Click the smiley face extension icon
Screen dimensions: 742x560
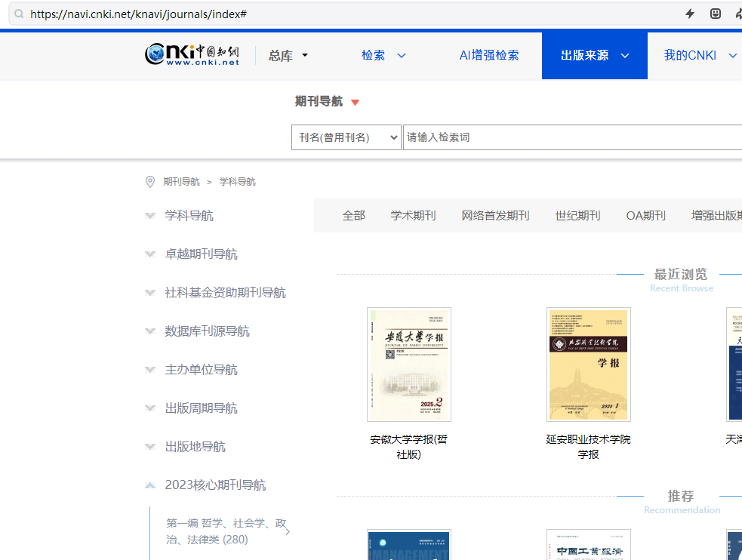tap(716, 14)
